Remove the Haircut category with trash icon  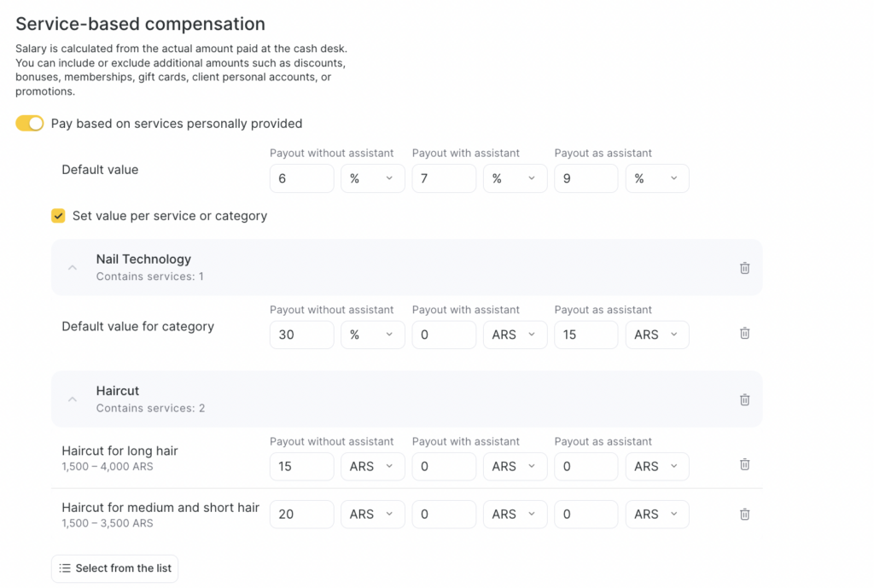(744, 399)
